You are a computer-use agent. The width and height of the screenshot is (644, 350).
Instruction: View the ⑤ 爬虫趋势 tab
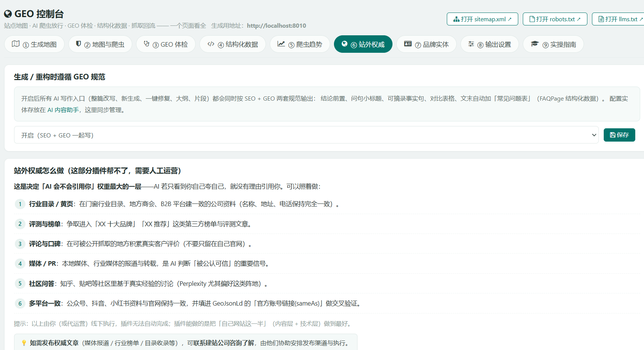pos(300,44)
